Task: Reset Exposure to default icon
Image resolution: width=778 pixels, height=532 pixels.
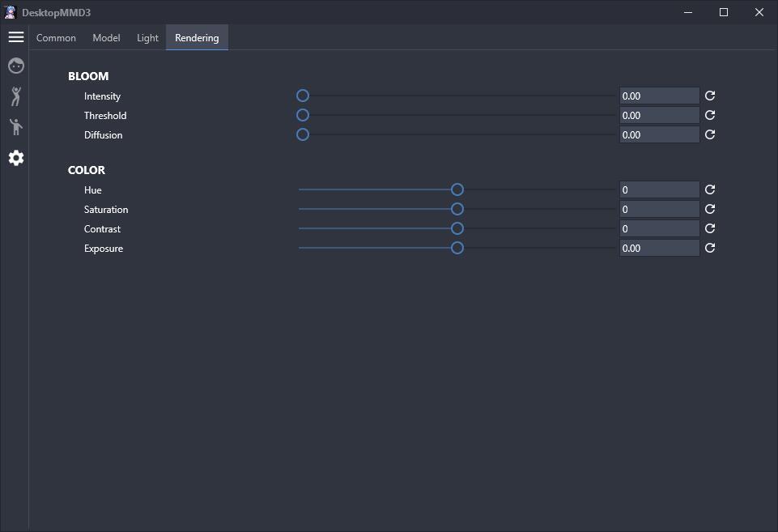Action: coord(709,248)
